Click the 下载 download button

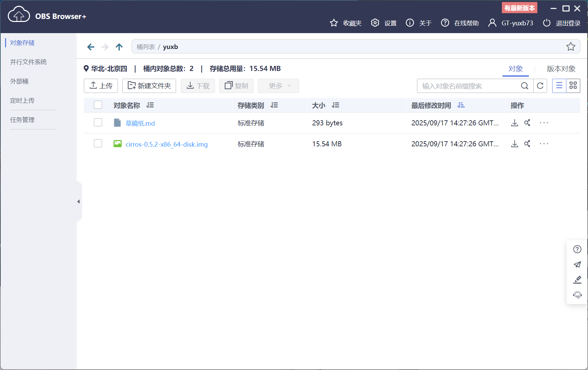tap(198, 86)
